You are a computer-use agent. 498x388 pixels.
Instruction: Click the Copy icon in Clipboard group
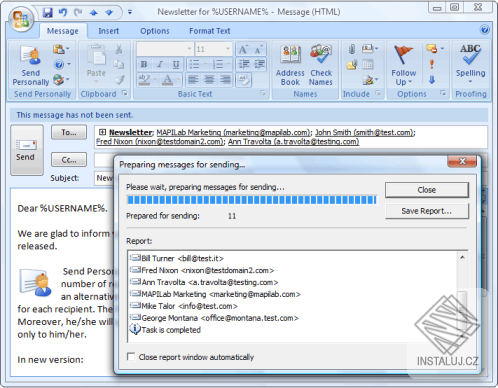119,64
